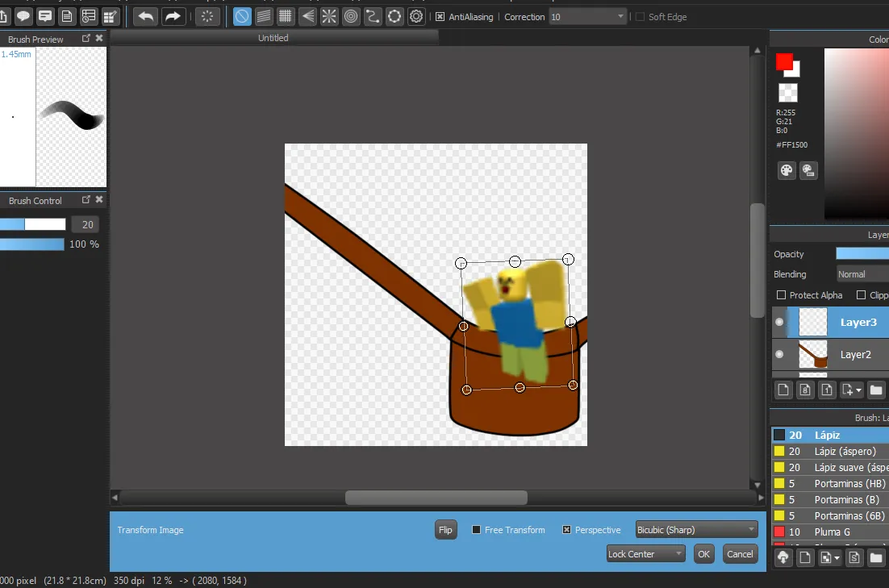Expand the add special layer dropdown arrow
Screen dimensions: 889x588
859,390
